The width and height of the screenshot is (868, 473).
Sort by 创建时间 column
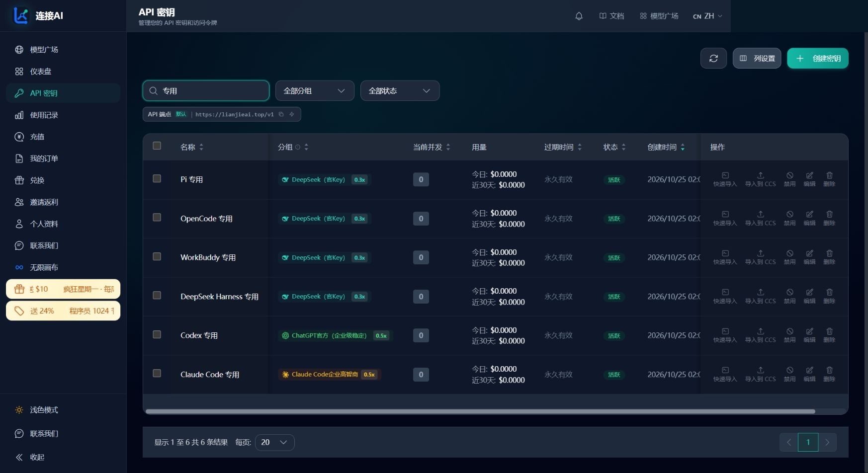tap(666, 147)
